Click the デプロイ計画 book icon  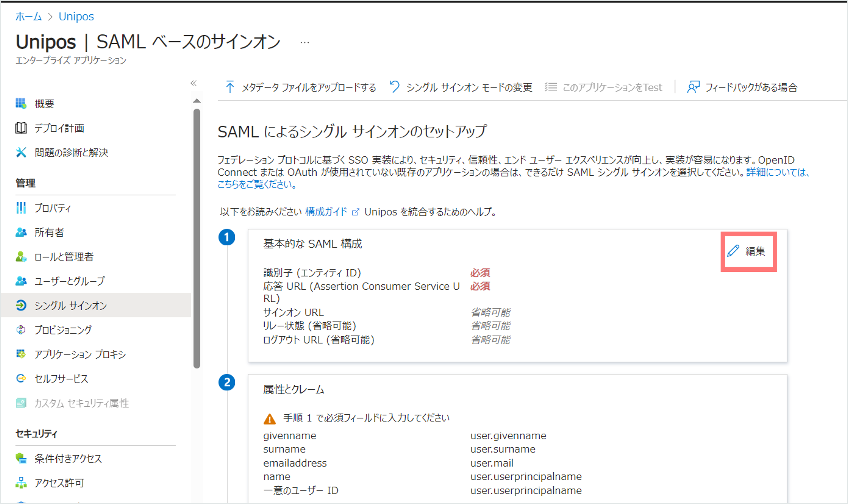point(21,128)
